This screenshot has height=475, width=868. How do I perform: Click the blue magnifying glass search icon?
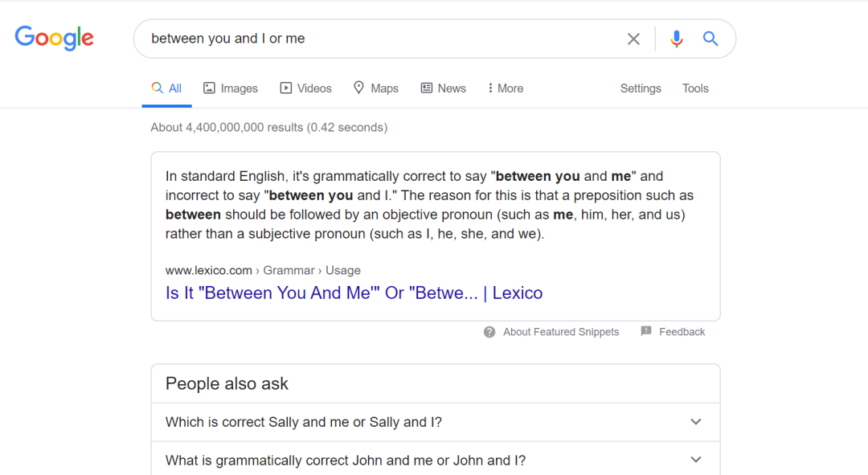click(x=710, y=39)
